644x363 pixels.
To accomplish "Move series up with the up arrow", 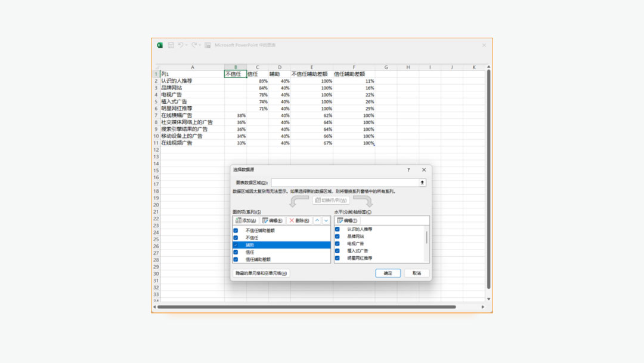I will tap(317, 220).
